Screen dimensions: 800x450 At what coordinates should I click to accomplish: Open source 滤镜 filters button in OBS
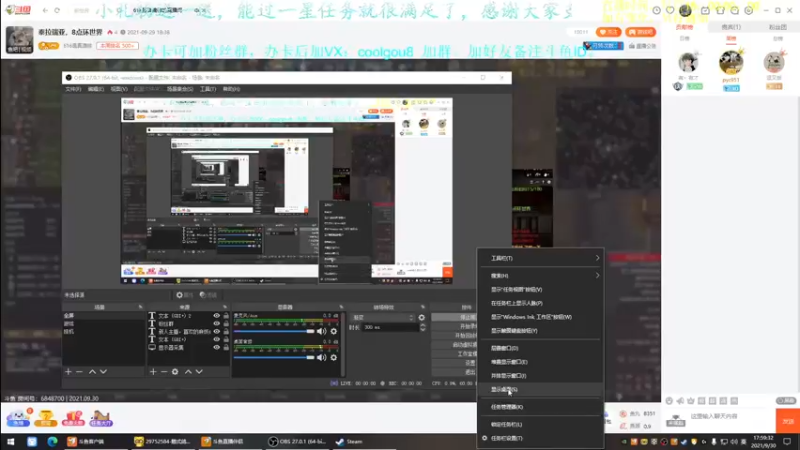click(x=208, y=295)
